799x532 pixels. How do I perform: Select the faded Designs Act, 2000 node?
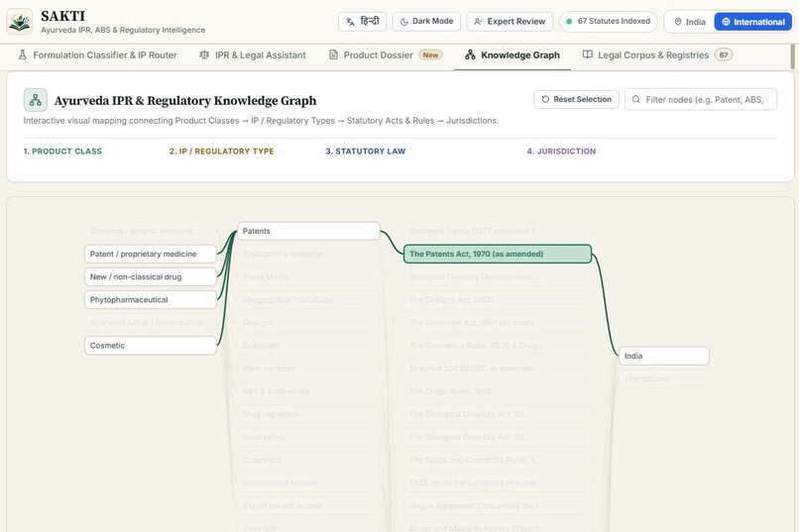point(498,300)
